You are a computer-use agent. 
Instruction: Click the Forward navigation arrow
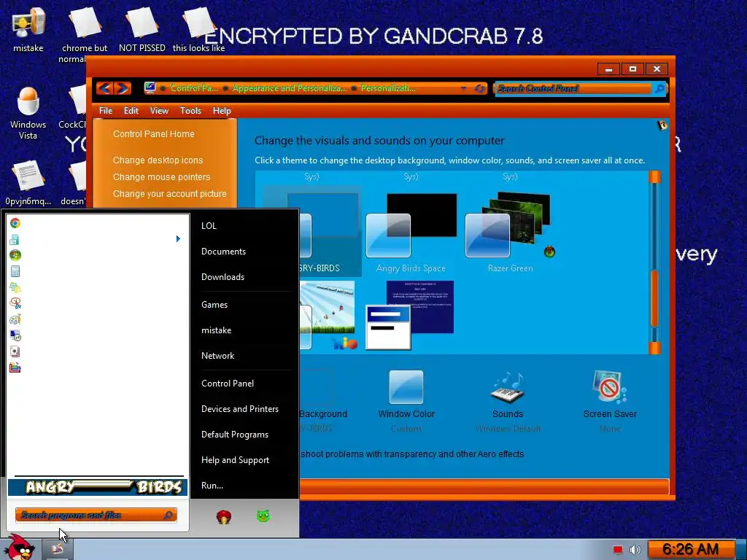[122, 88]
